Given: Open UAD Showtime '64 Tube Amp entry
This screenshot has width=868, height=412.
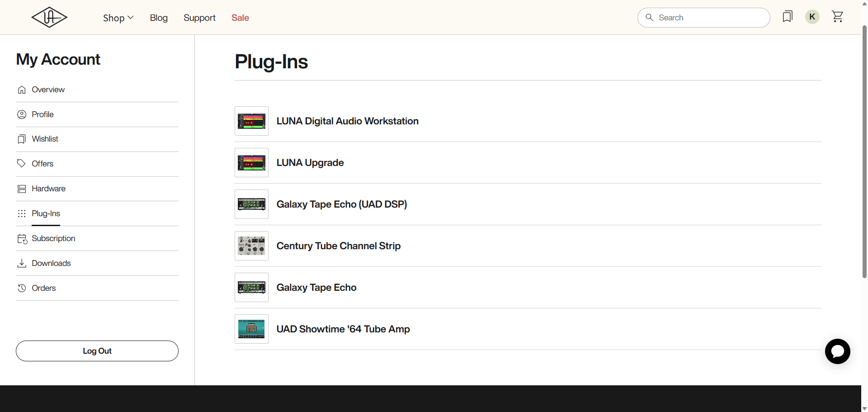Looking at the screenshot, I should coord(343,329).
